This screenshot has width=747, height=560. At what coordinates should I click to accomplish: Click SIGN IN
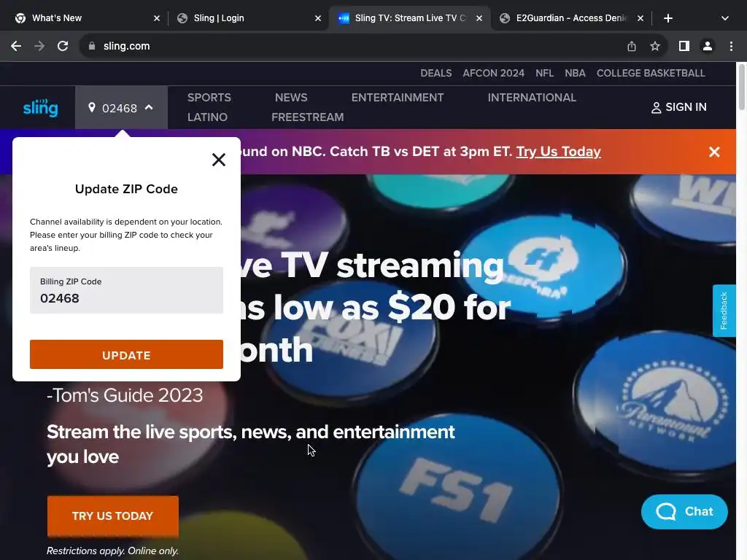[x=679, y=107]
